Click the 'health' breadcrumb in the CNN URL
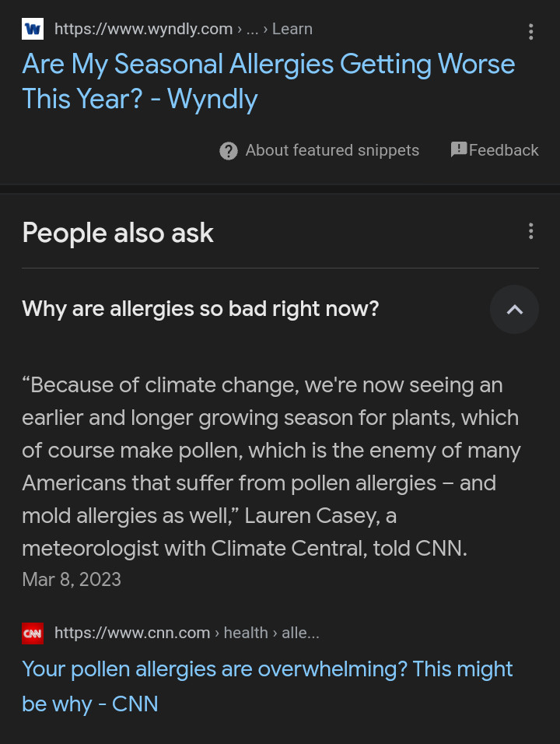560x744 pixels. pyautogui.click(x=246, y=633)
